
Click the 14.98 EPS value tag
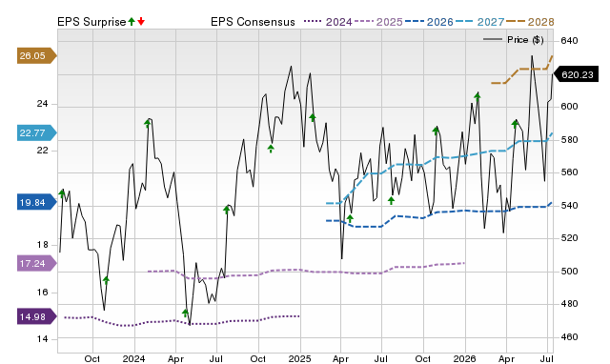(36, 317)
